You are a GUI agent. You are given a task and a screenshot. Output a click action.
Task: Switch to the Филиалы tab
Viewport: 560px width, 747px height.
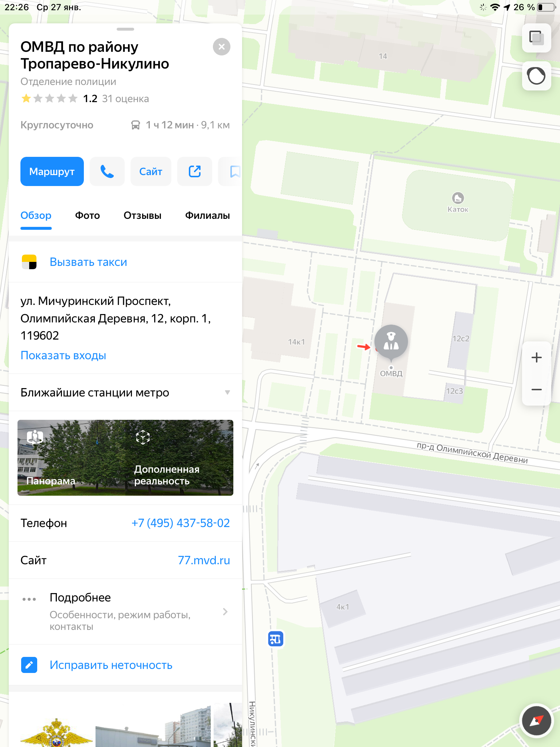(207, 216)
